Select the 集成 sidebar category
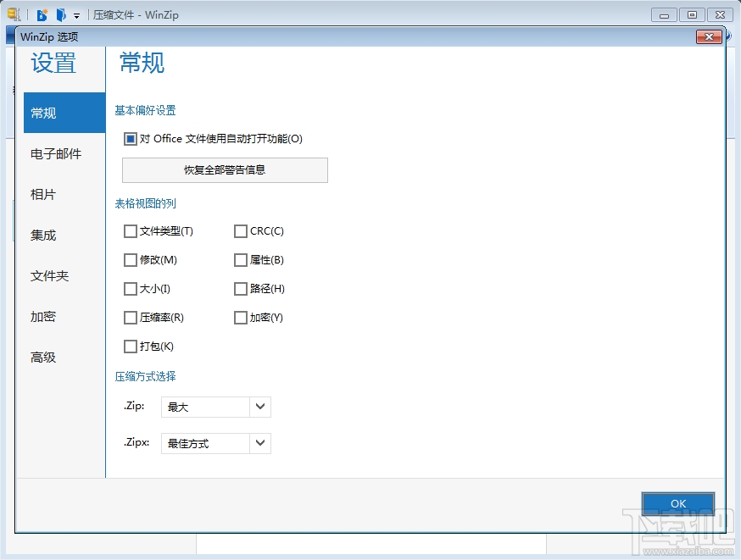The height and width of the screenshot is (560, 741). coord(44,235)
